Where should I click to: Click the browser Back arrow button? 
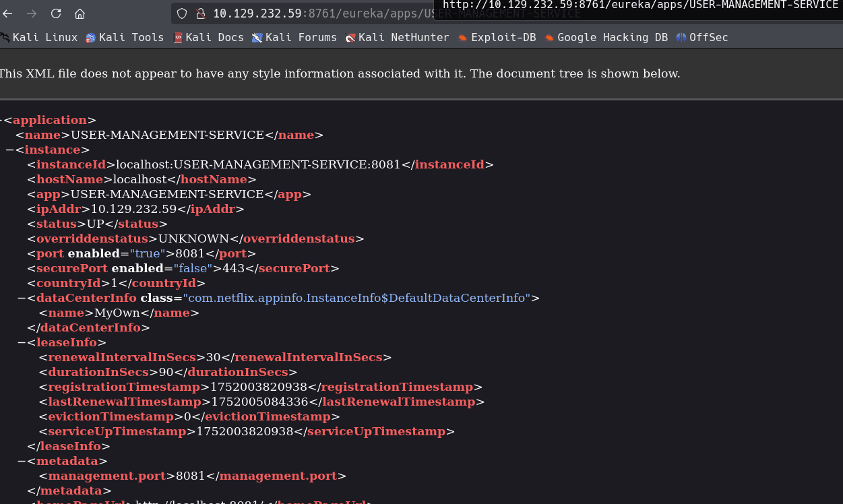[x=7, y=13]
